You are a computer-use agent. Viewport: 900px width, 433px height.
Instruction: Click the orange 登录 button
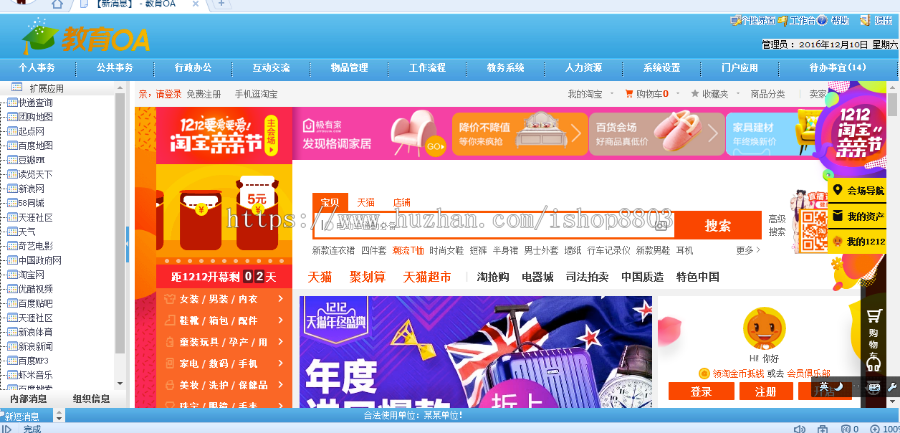coord(701,392)
